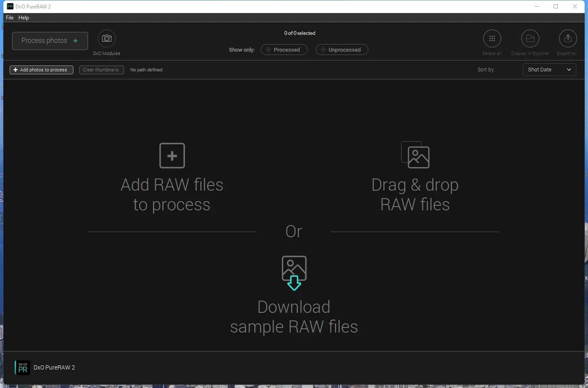
Task: Open the Sort by Shot Date dropdown
Action: 549,70
